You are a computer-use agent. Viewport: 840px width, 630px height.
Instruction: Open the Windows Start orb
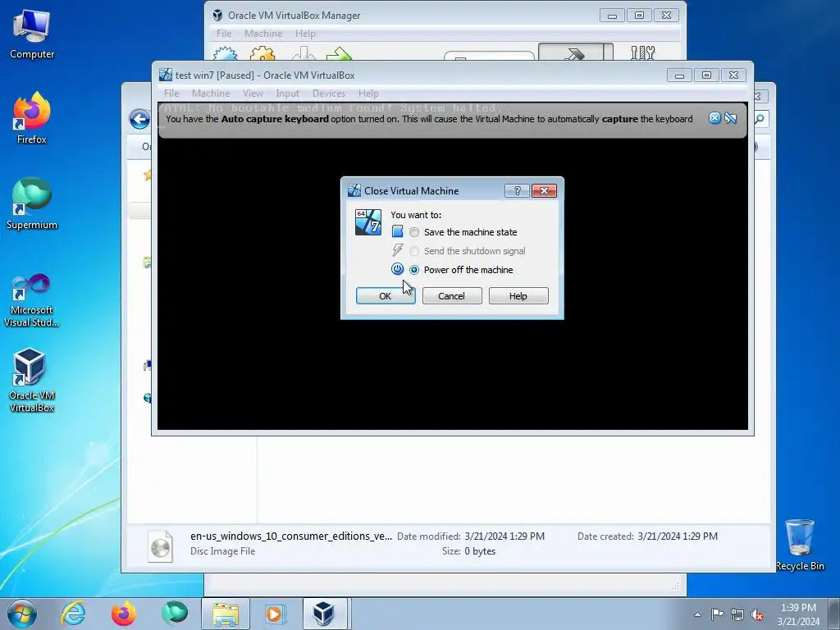click(22, 614)
